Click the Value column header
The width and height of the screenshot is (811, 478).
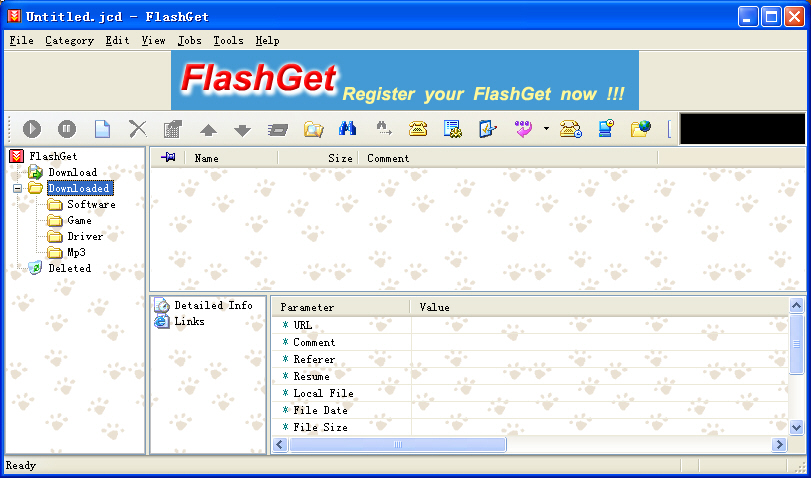600,307
